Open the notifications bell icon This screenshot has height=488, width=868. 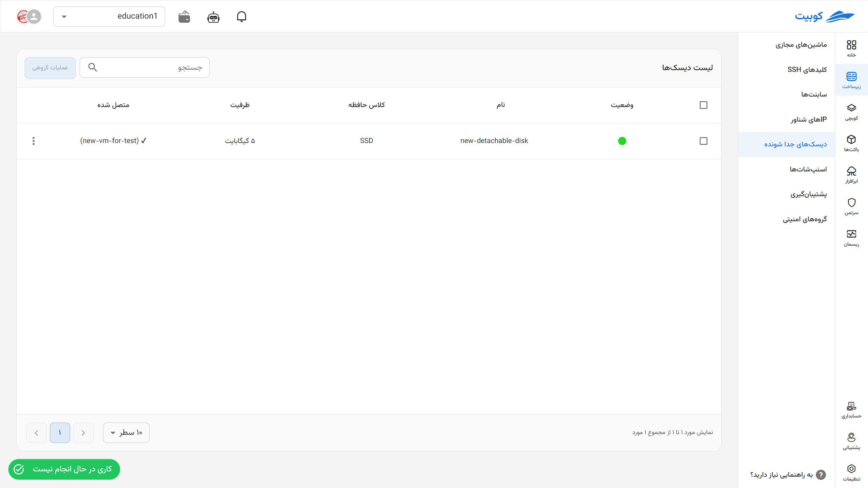(x=241, y=16)
